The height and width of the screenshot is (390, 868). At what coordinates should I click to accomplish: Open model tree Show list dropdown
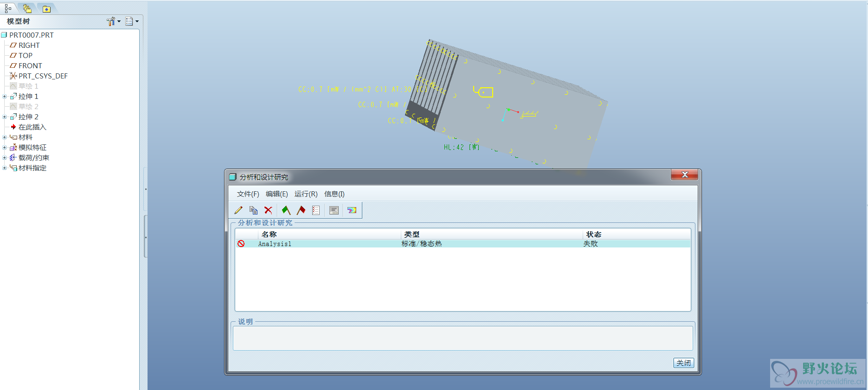132,21
